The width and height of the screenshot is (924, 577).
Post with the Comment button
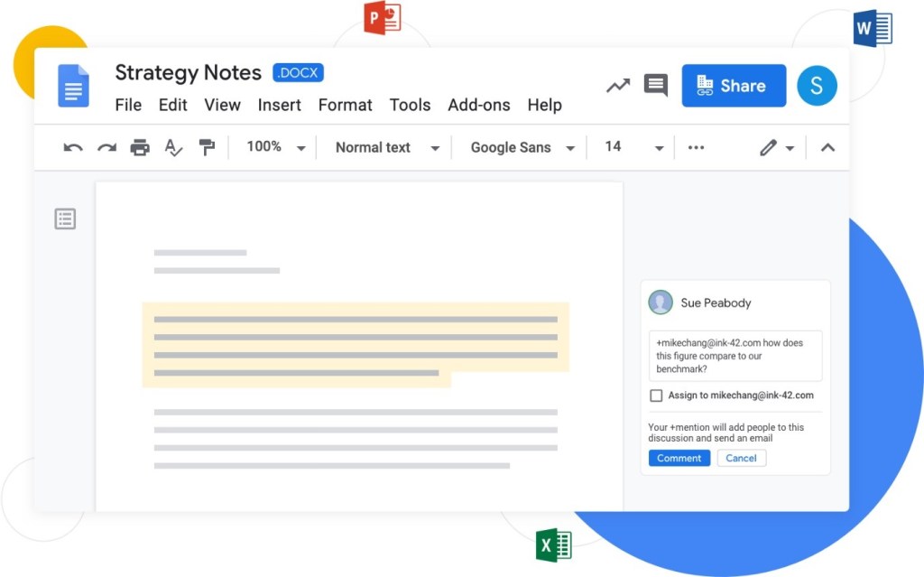(679, 458)
